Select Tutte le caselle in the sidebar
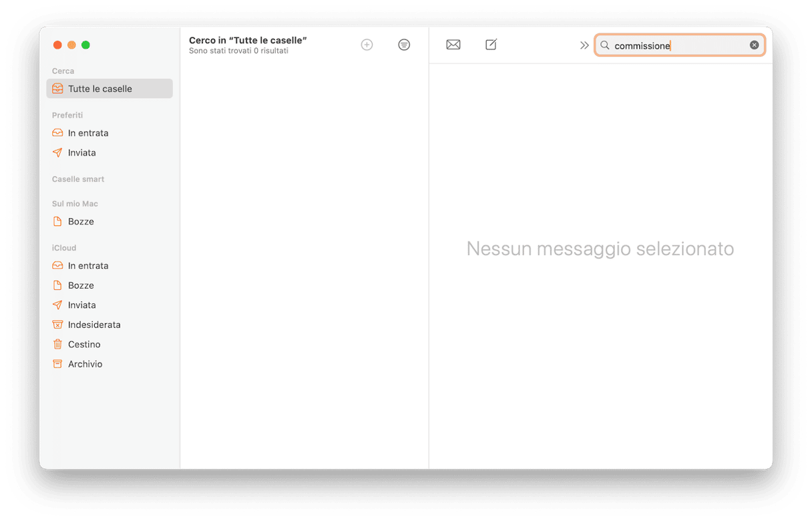 point(110,89)
